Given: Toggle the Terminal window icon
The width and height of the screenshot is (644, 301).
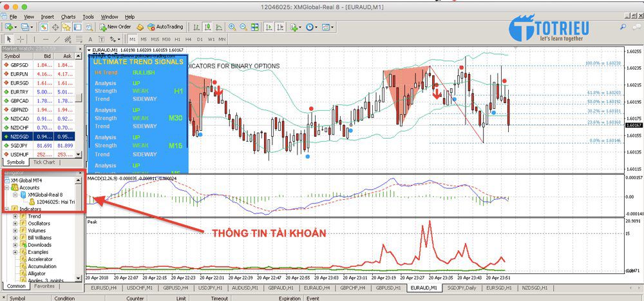Looking at the screenshot, I should click(77, 27).
